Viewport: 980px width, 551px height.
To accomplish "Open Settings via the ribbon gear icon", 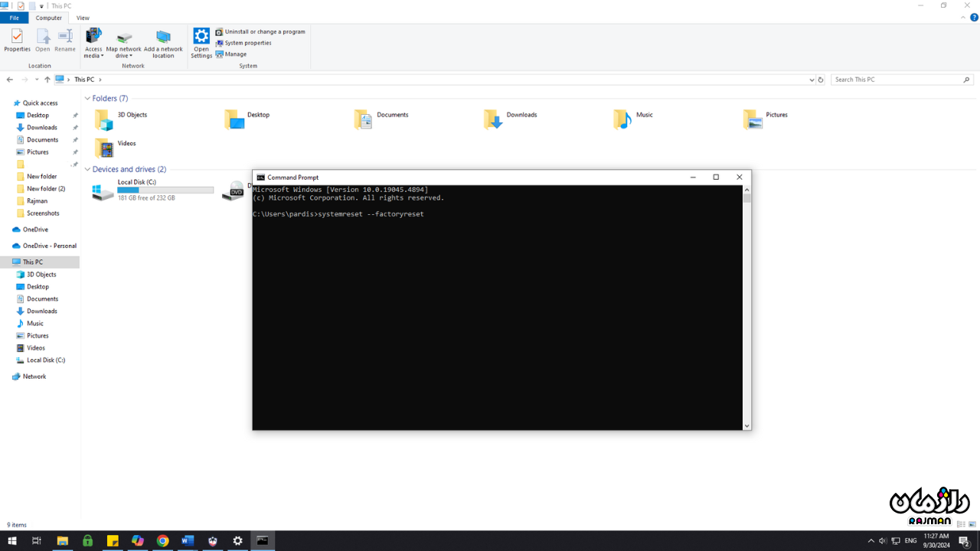I will tap(201, 37).
